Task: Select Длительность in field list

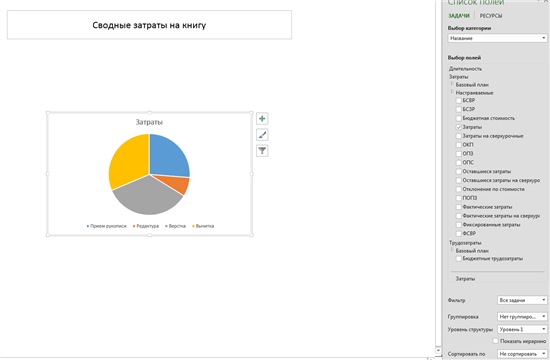Action: coord(465,69)
